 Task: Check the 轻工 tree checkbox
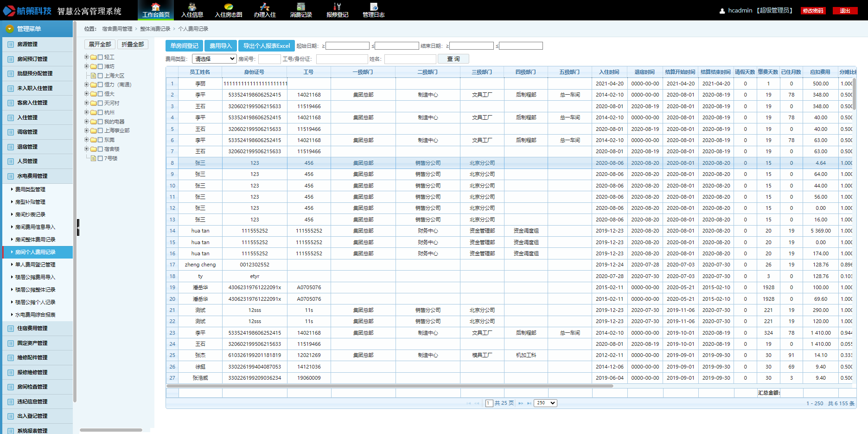(100, 58)
